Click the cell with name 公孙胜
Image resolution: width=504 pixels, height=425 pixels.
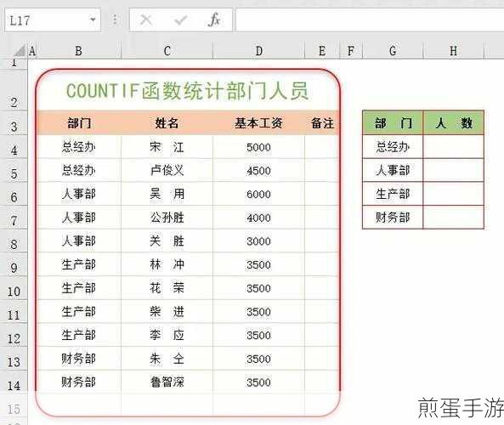click(167, 218)
